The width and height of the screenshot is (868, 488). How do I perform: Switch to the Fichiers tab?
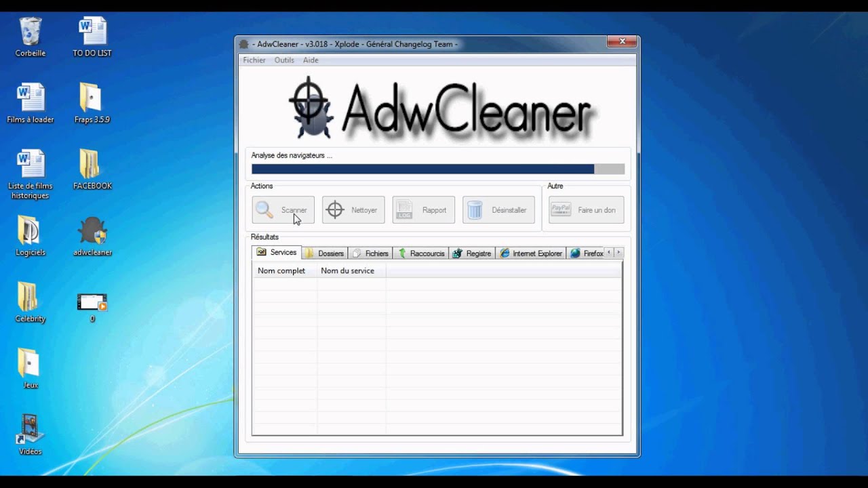[x=370, y=253]
